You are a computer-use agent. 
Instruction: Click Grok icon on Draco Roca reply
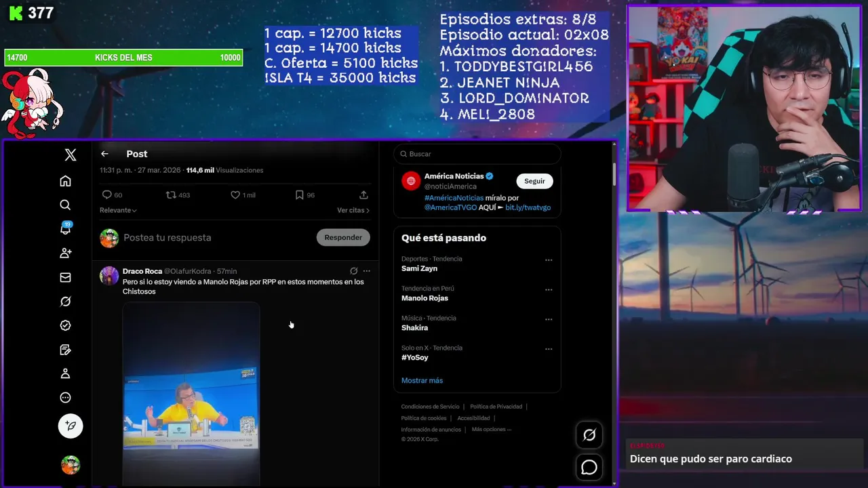[353, 271]
